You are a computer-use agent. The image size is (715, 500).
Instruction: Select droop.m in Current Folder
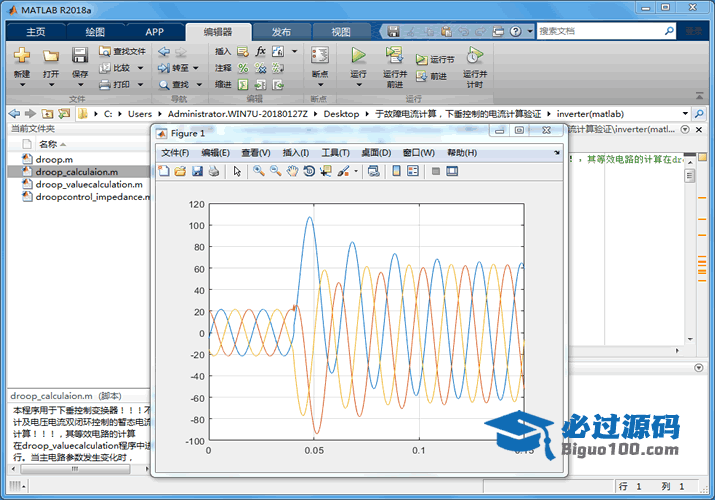pyautogui.click(x=54, y=159)
